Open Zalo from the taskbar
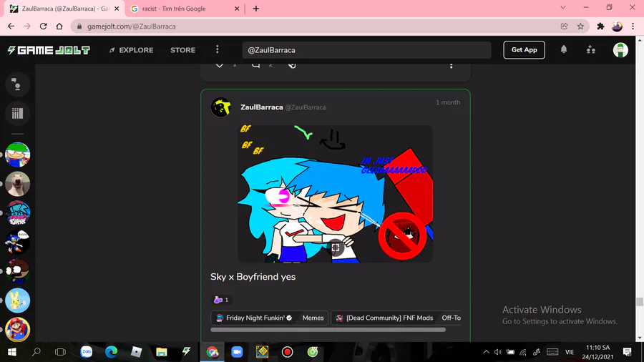 pyautogui.click(x=87, y=352)
